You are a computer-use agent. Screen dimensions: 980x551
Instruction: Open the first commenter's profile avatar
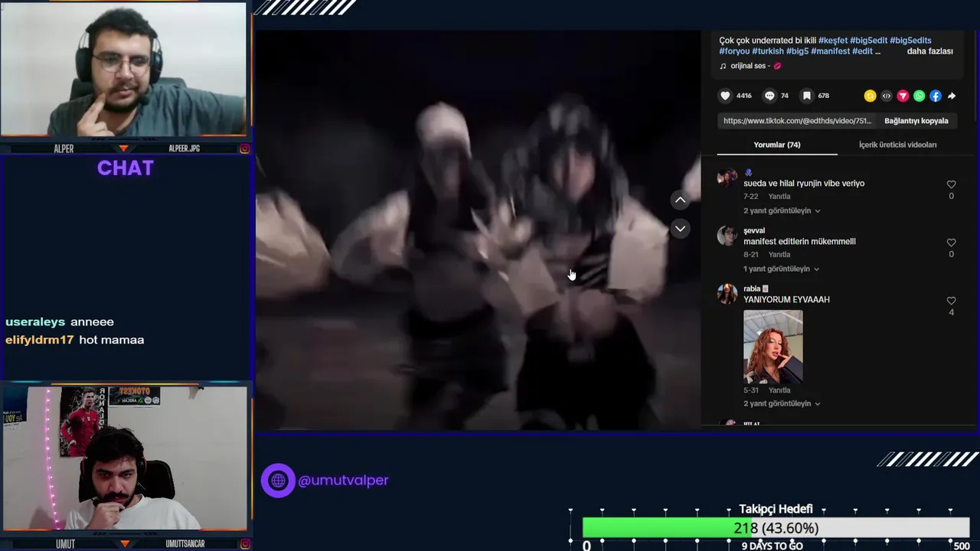727,178
